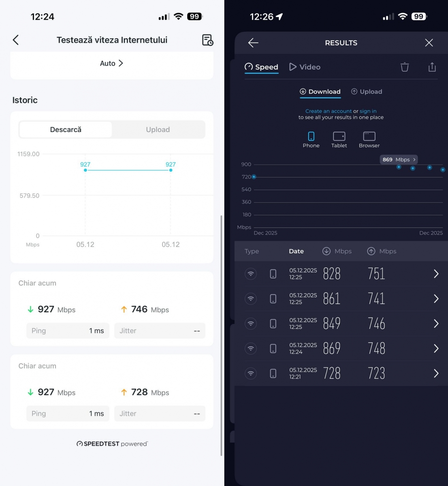Toggle the dark results chart to Upload
This screenshot has width=448, height=486.
coord(367,92)
